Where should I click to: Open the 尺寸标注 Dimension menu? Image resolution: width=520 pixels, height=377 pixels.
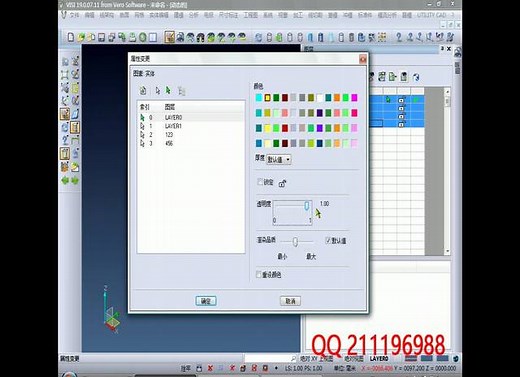point(228,15)
